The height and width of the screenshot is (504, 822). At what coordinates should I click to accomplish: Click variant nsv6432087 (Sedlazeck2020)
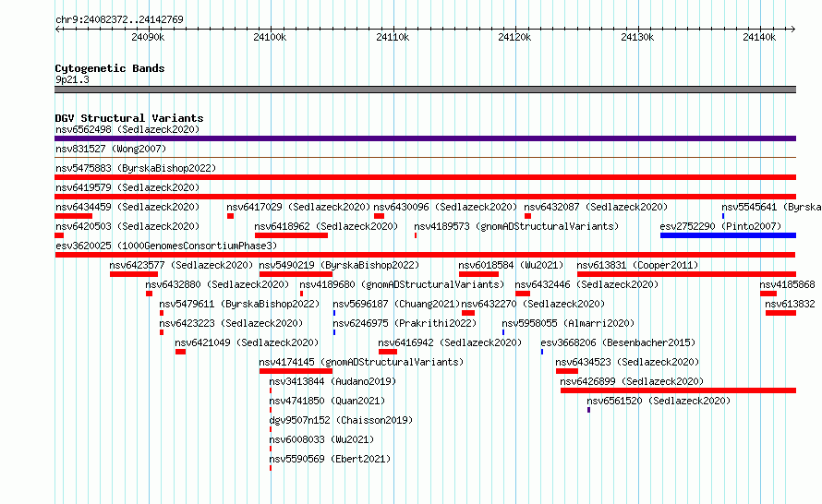click(x=596, y=207)
